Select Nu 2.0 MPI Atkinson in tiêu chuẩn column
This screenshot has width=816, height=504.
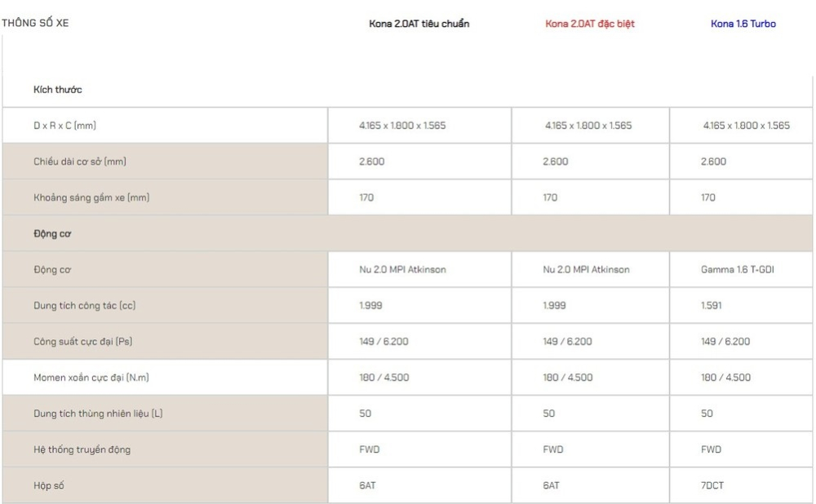(x=402, y=269)
